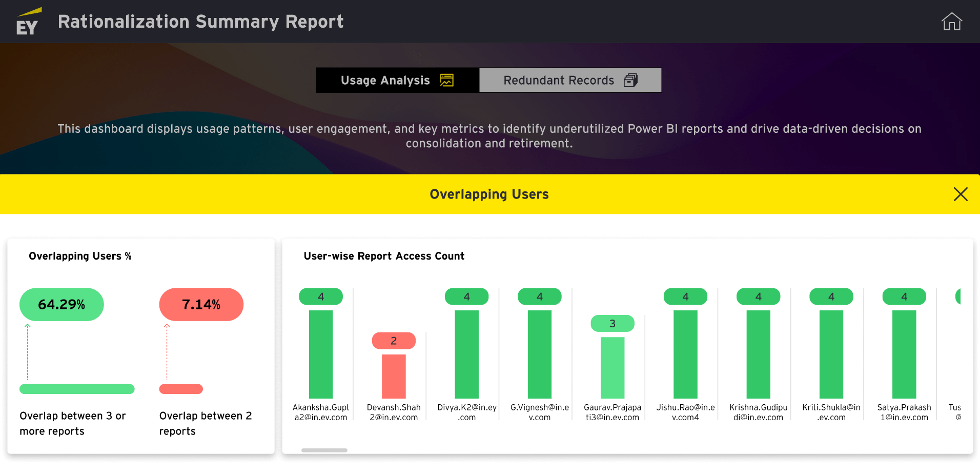Screen dimensions: 980x474
Task: Click the green progress bar for 3+ reports
Action: (77, 389)
